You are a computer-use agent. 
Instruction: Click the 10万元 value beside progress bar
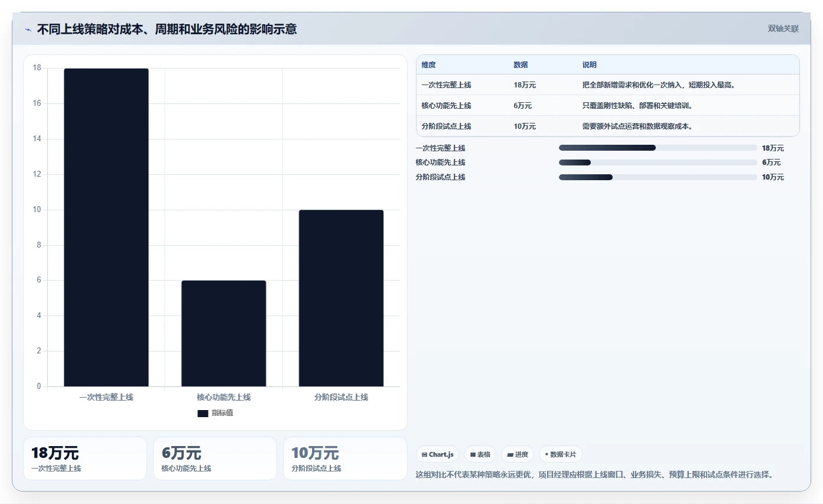[773, 177]
